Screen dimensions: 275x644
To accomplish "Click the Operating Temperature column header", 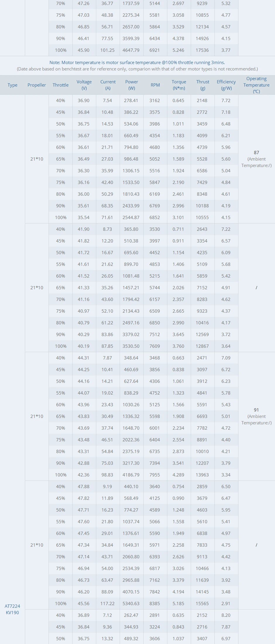I will (x=256, y=85).
